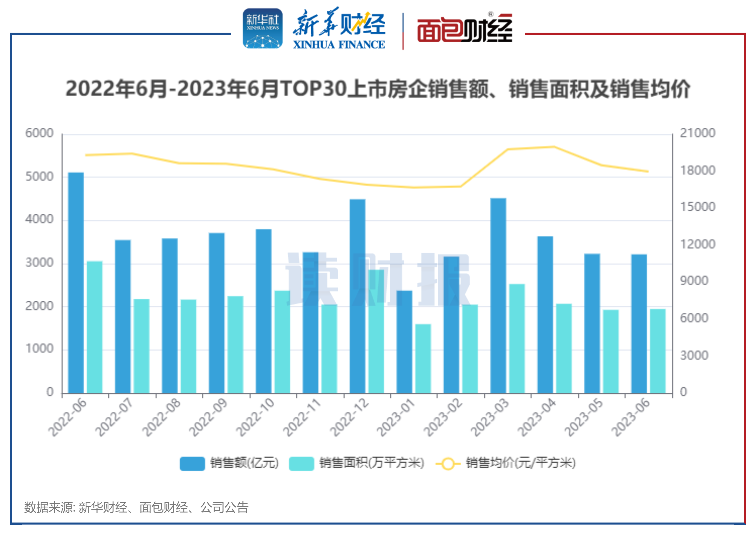Screen dimensions: 756x535
Task: Click the 2023-03 dark blue sales bar
Action: coord(498,295)
